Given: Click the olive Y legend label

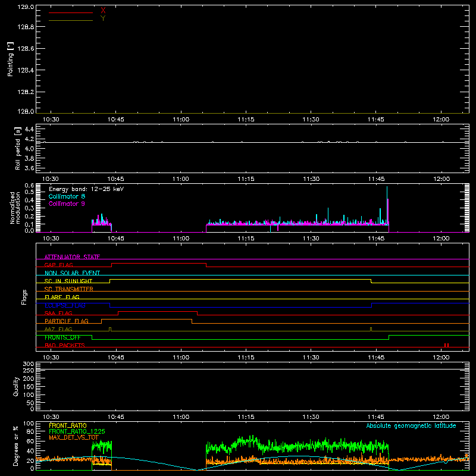Looking at the screenshot, I should click(x=103, y=18).
